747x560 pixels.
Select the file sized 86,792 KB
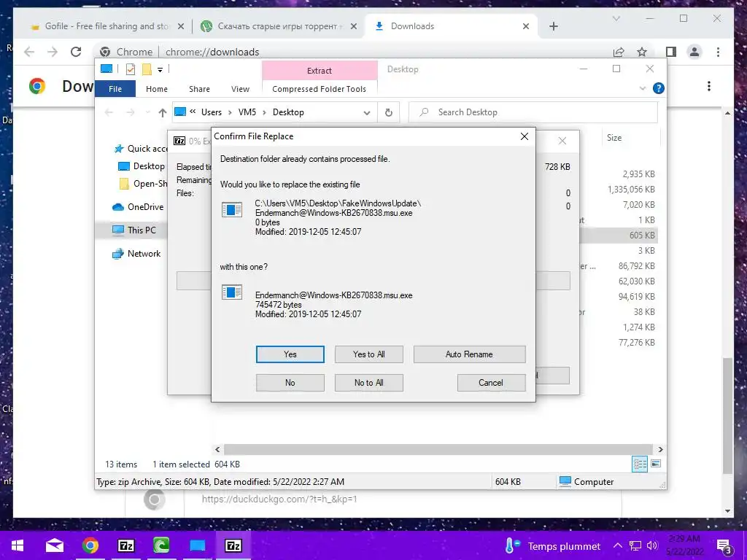tap(636, 266)
